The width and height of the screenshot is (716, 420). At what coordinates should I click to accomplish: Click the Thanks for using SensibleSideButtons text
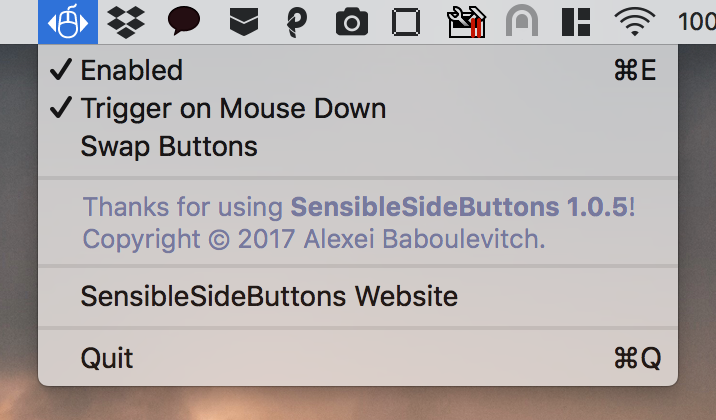359,207
